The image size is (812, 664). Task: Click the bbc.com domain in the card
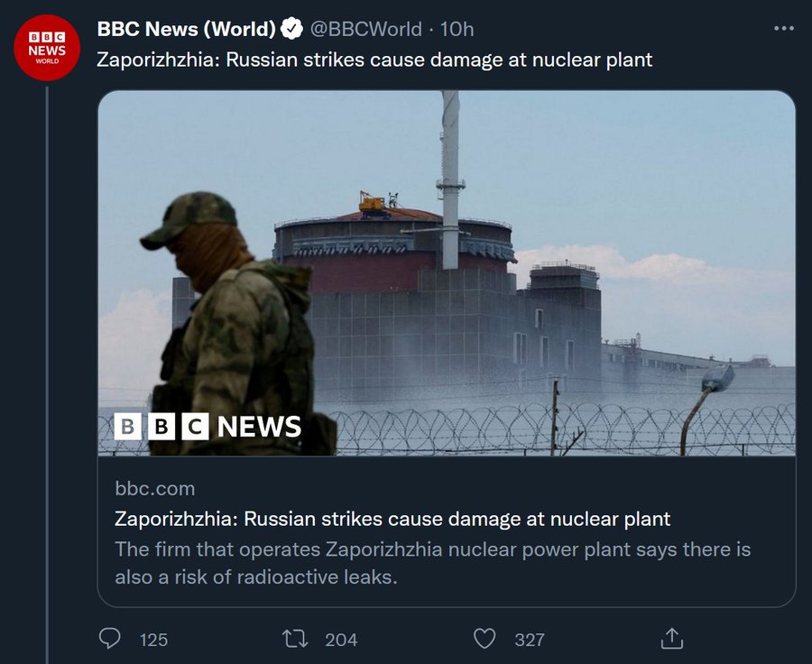tap(155, 489)
